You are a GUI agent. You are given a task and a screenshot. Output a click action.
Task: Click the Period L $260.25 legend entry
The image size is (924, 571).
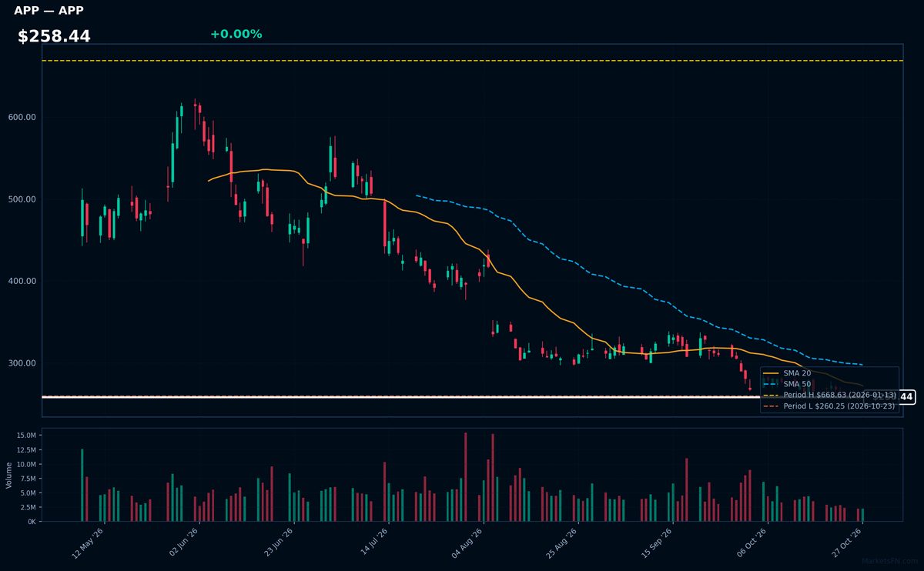(x=829, y=406)
